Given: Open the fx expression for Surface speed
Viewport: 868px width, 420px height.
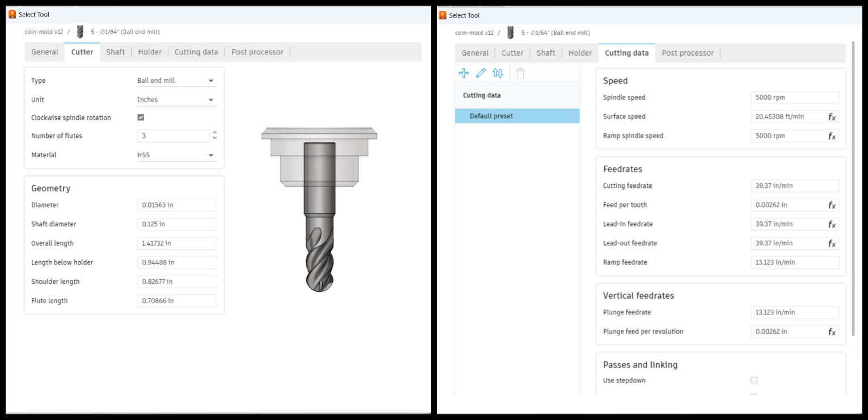Looking at the screenshot, I should tap(832, 117).
